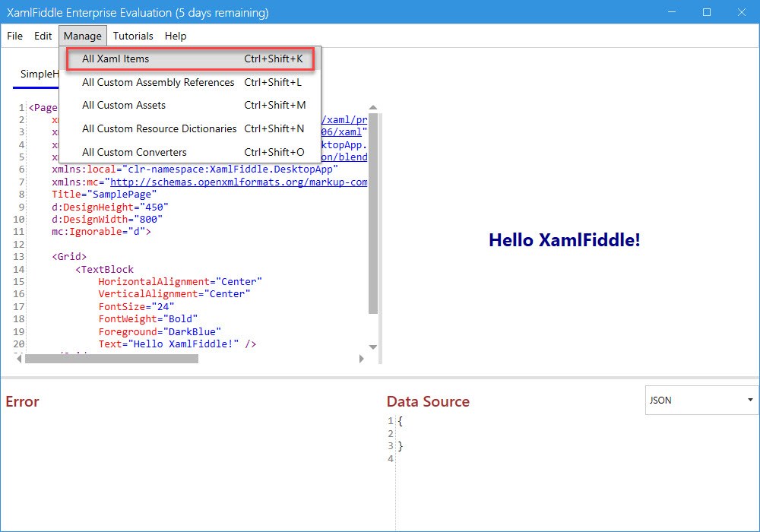The width and height of the screenshot is (760, 532).
Task: Click HorizontalAlignment="Center" attribute line
Action: [180, 282]
